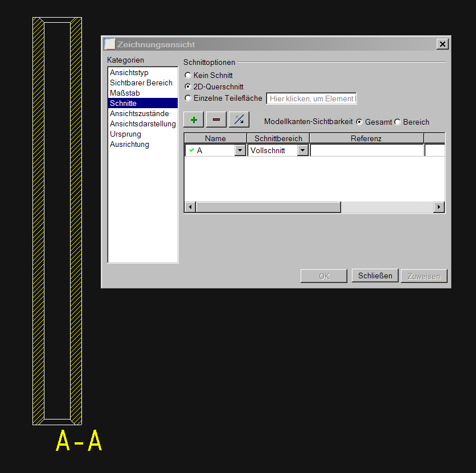The height and width of the screenshot is (473, 476).
Task: Click the Schließen button
Action: click(x=375, y=276)
